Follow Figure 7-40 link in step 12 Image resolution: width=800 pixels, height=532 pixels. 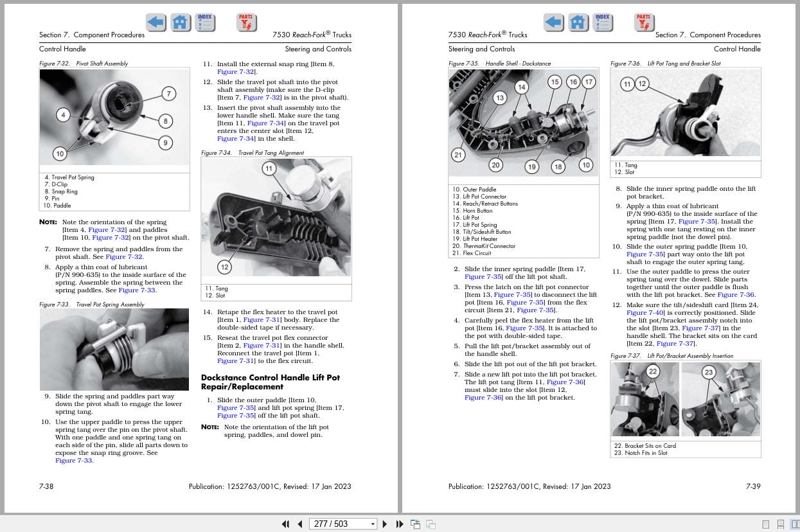pyautogui.click(x=645, y=313)
